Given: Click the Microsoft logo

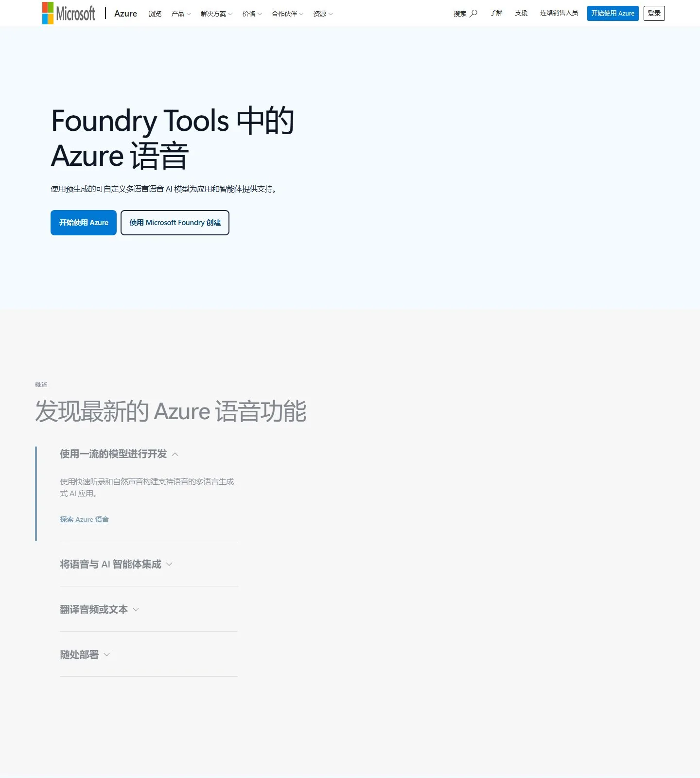Looking at the screenshot, I should 69,13.
